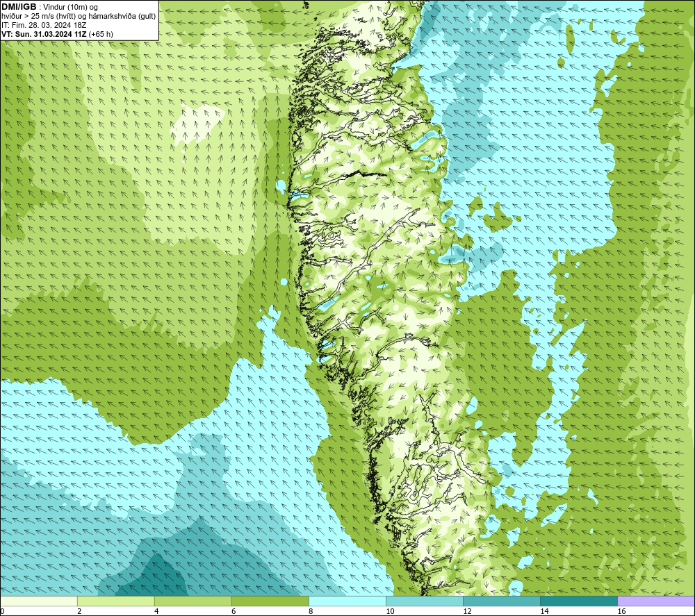Screen dimensions: 695x616
Task: Click the scale label '2' on the color bar
Action: click(x=79, y=612)
